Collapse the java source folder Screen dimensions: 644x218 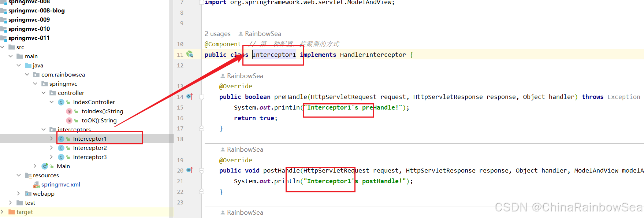pyautogui.click(x=19, y=65)
